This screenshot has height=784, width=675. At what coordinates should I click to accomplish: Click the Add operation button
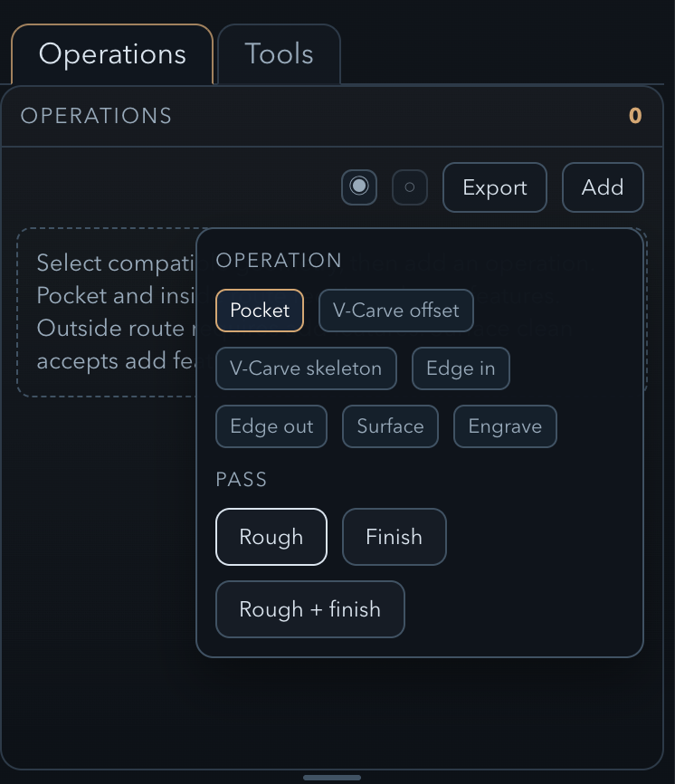point(603,187)
